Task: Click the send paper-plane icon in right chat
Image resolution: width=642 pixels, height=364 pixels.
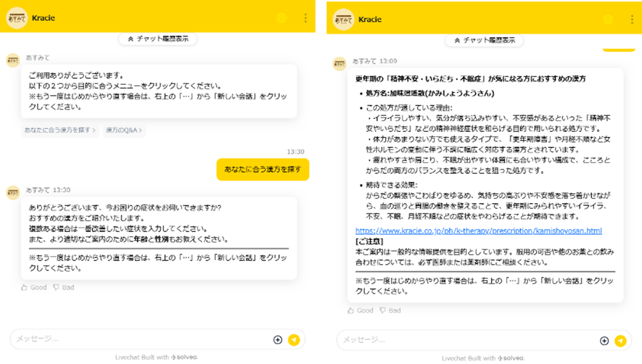Action: tap(622, 340)
